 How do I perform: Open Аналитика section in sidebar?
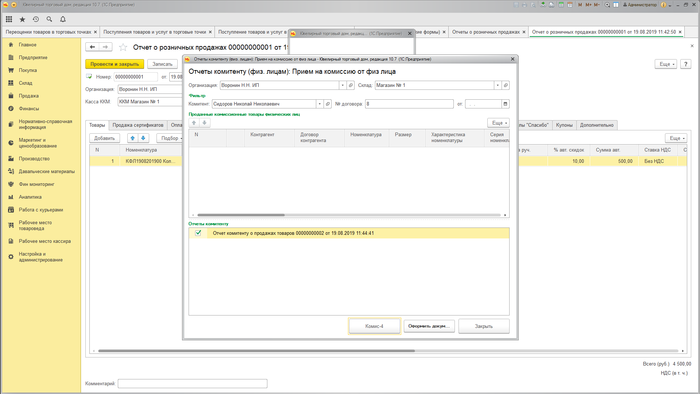[30, 197]
